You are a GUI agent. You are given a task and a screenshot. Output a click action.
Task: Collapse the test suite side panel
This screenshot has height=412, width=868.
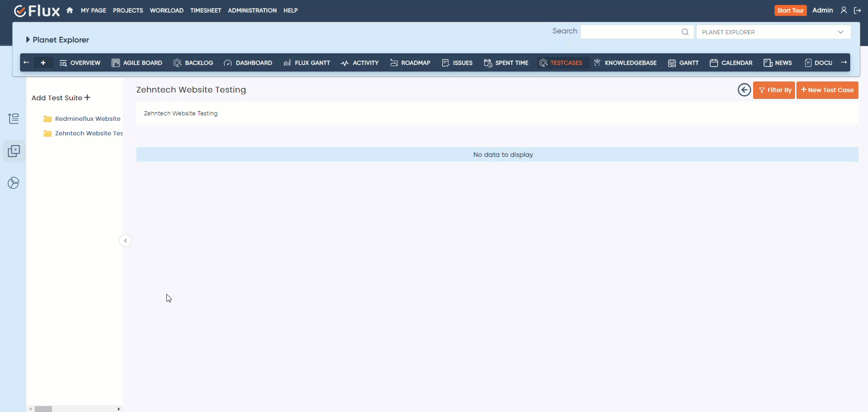point(125,241)
